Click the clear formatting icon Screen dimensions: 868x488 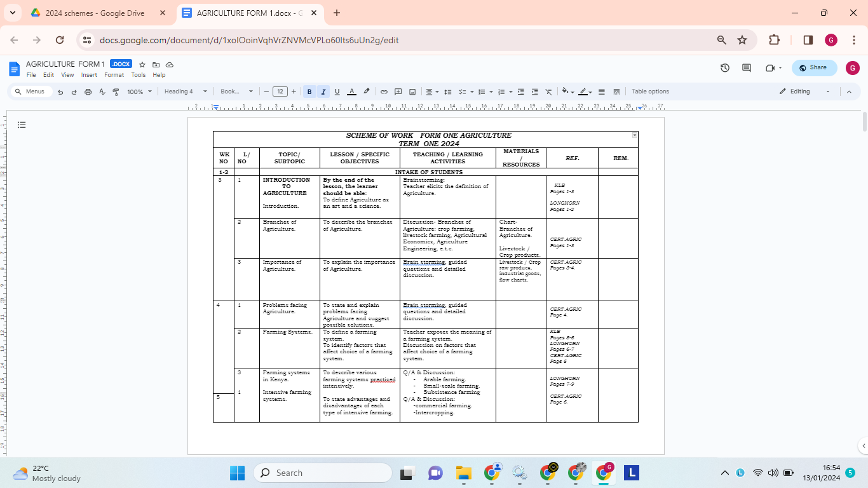pos(549,91)
